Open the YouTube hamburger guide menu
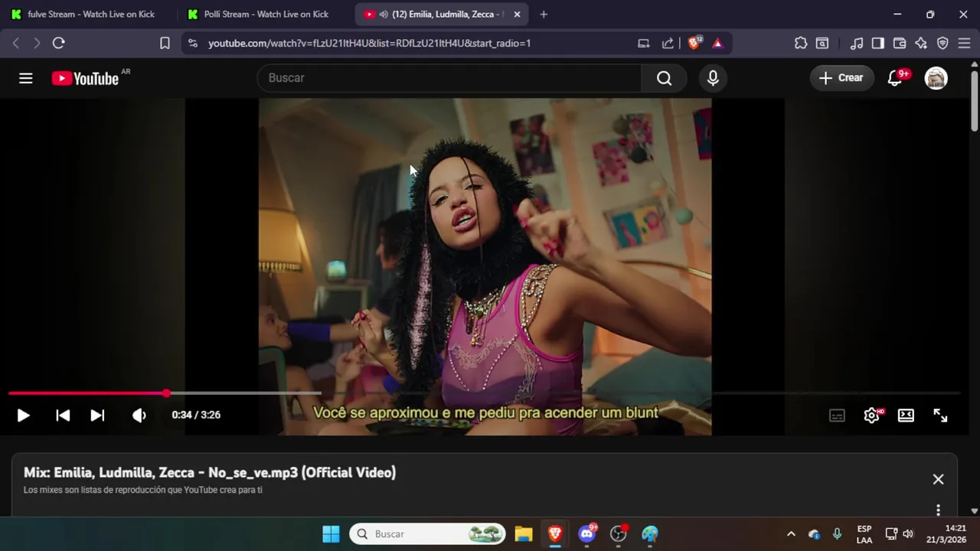Image resolution: width=980 pixels, height=551 pixels. [x=26, y=78]
